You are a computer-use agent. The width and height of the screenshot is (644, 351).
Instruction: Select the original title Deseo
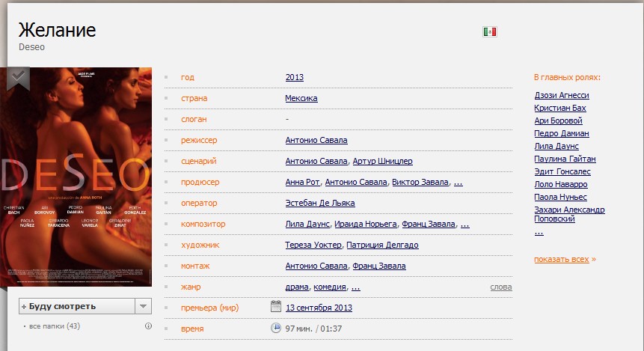tap(31, 47)
